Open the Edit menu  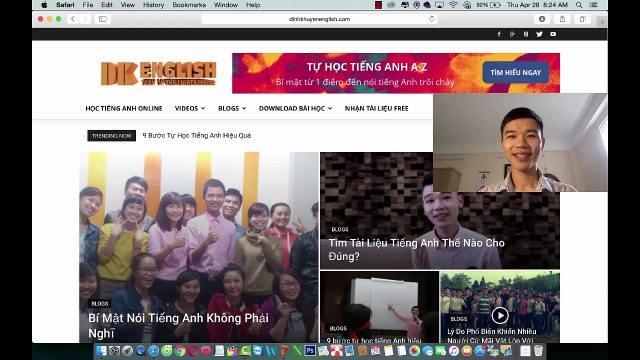(x=107, y=5)
